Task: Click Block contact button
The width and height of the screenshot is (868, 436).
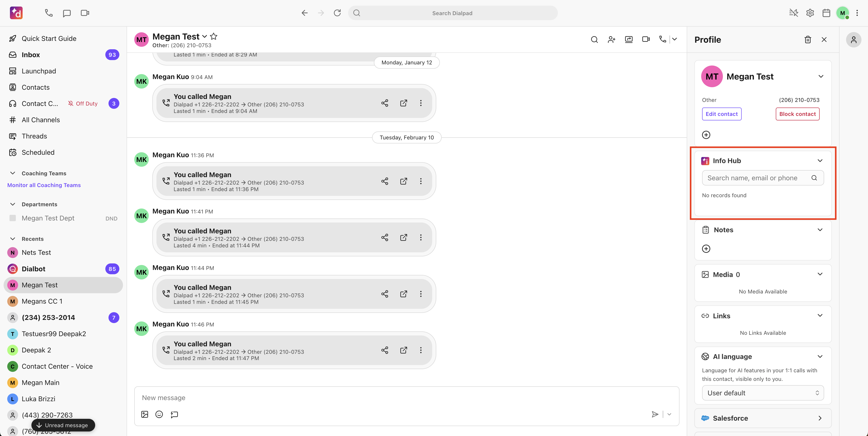Action: 797,114
